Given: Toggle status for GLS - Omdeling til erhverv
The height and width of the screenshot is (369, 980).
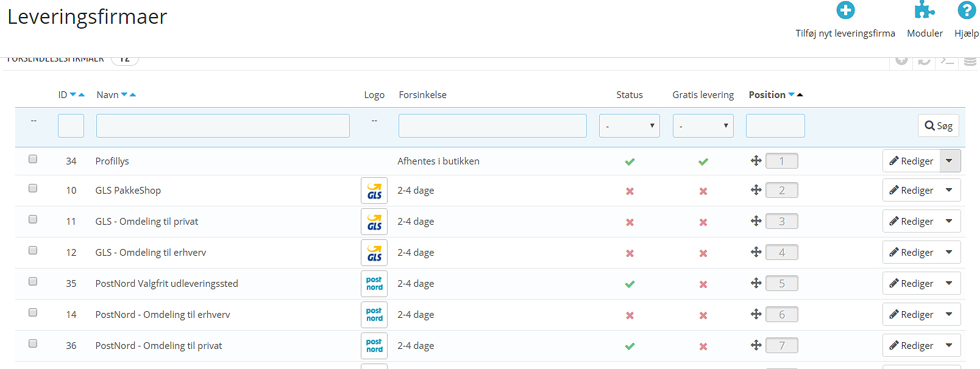Looking at the screenshot, I should tap(630, 253).
